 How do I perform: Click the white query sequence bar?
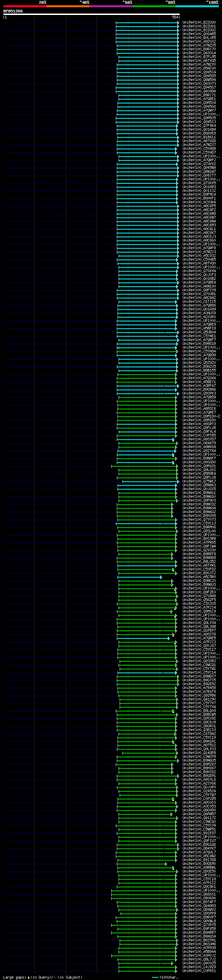pyautogui.click(x=91, y=14)
